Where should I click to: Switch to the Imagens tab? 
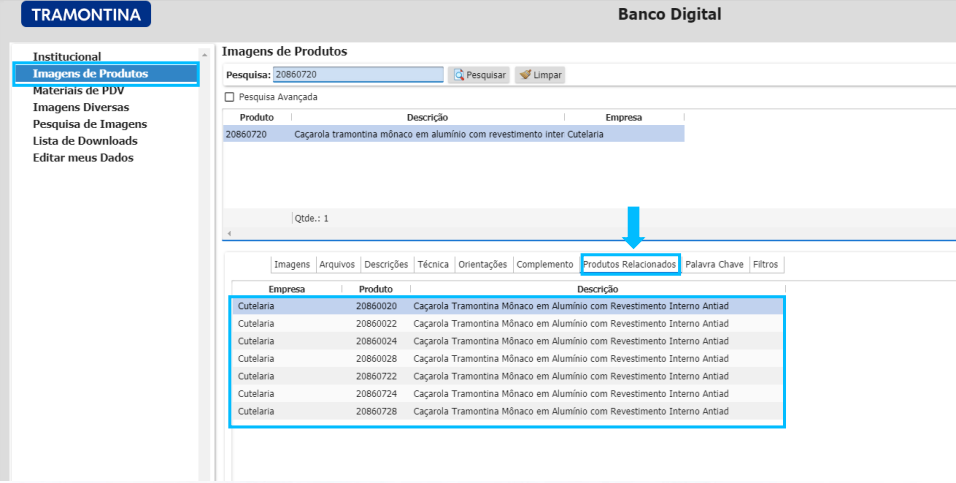pos(292,265)
